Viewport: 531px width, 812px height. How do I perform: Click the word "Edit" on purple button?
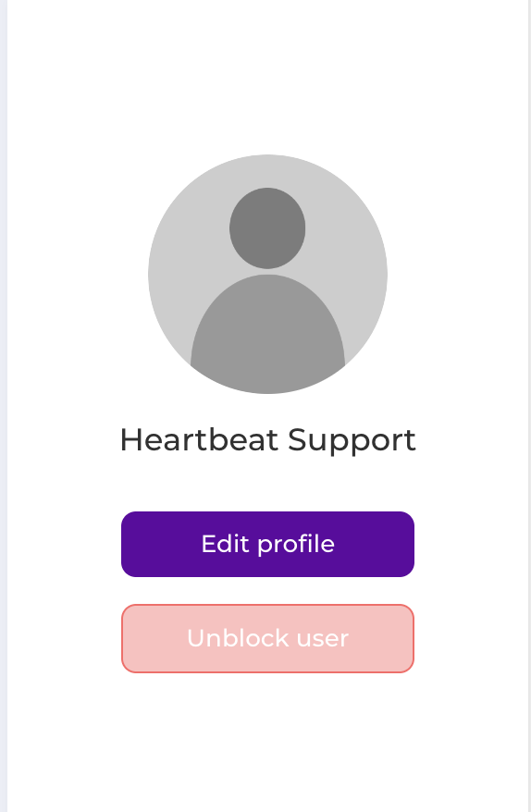click(226, 544)
